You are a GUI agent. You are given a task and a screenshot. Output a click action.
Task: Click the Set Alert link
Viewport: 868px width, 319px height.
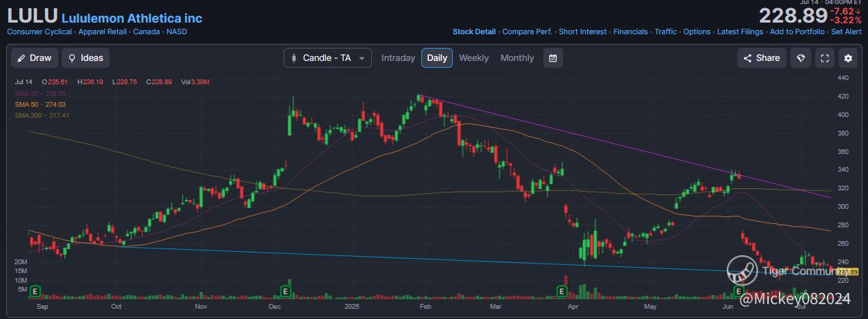846,31
